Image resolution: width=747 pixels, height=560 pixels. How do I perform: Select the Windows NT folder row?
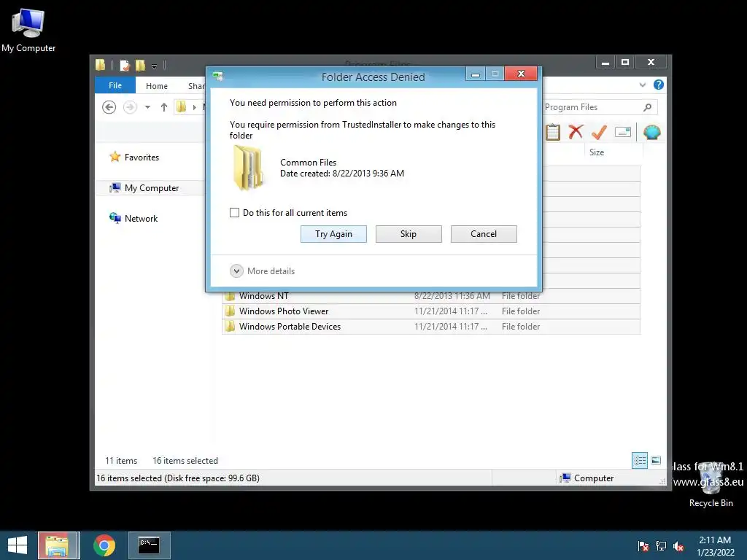(x=430, y=296)
